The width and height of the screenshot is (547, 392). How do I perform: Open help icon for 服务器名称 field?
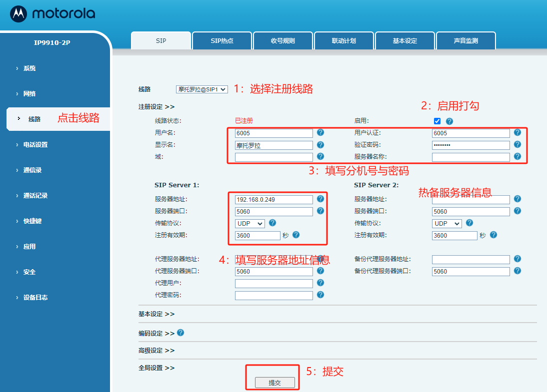click(x=517, y=156)
